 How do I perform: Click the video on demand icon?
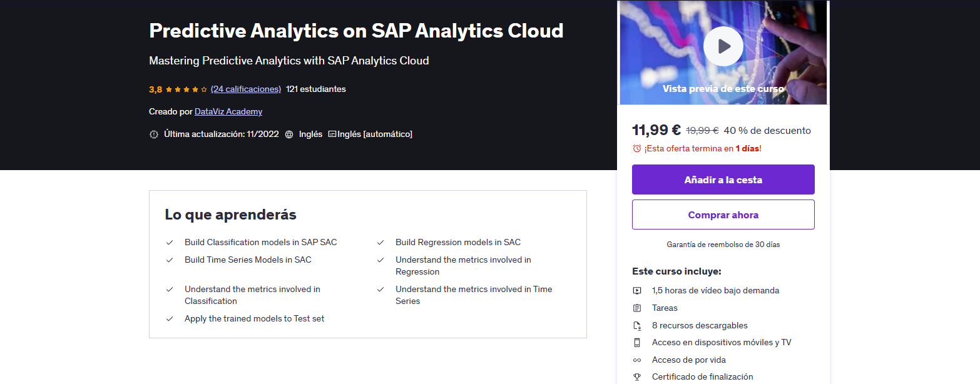[637, 290]
